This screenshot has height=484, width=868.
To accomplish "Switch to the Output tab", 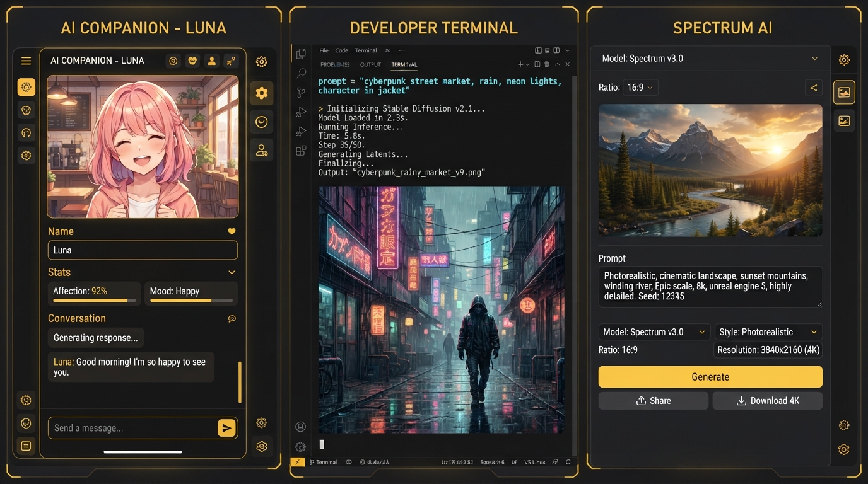I will pyautogui.click(x=370, y=64).
